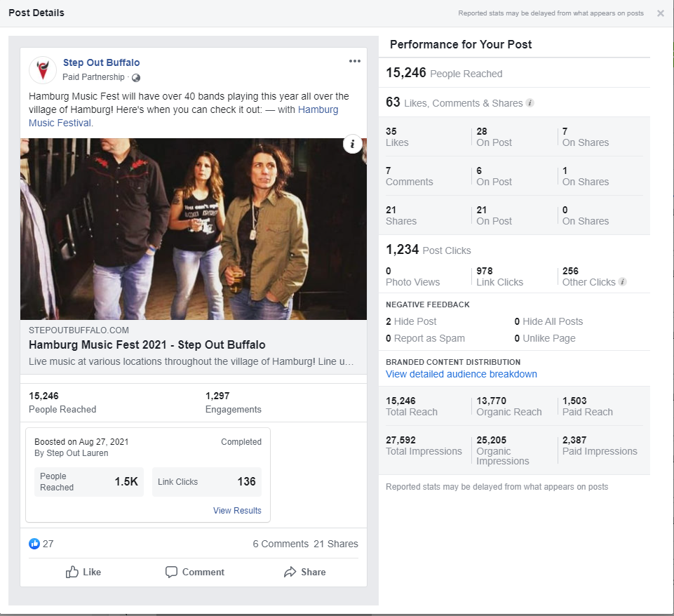Open the three-dot post options menu

point(355,61)
